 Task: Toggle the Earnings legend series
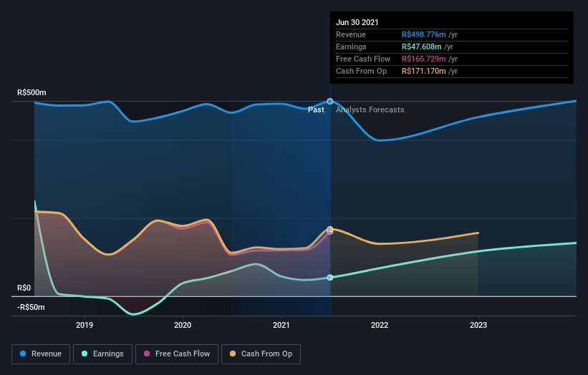(102, 354)
